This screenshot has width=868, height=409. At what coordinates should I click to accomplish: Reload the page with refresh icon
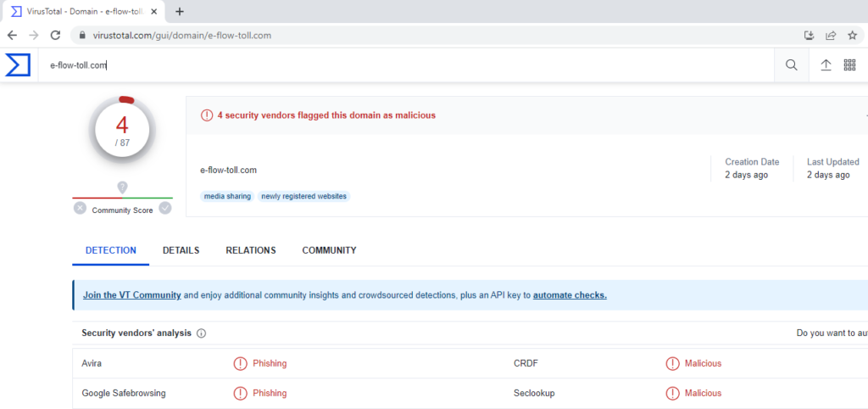pos(55,36)
